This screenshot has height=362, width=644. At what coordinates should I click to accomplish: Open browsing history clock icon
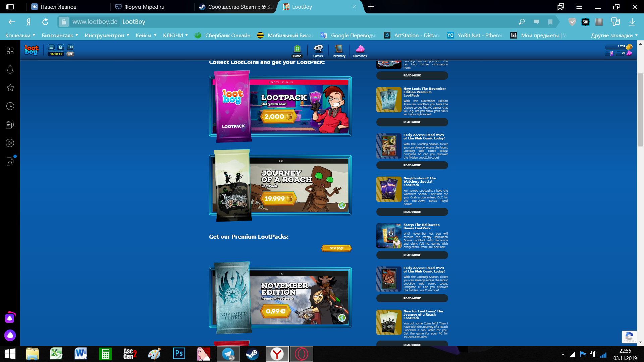[x=10, y=106]
